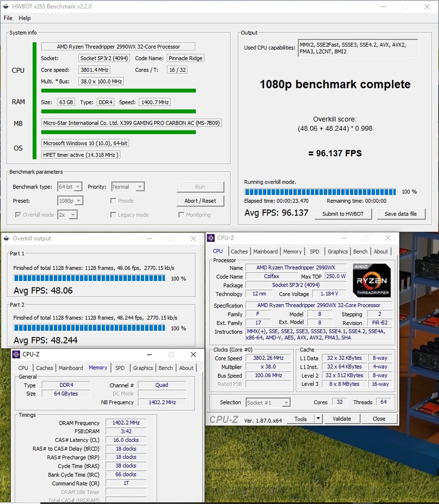
Task: Select Bench tab in CPU-Z memory window
Action: pos(166,368)
